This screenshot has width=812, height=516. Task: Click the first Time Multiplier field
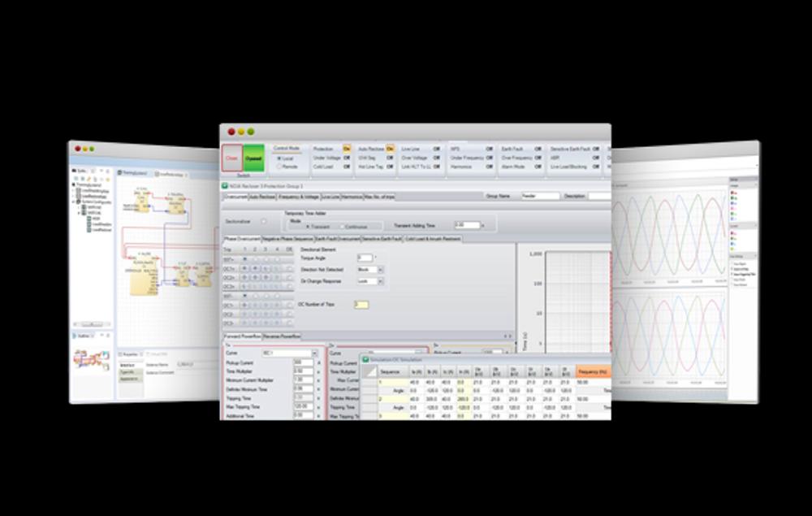coord(304,371)
